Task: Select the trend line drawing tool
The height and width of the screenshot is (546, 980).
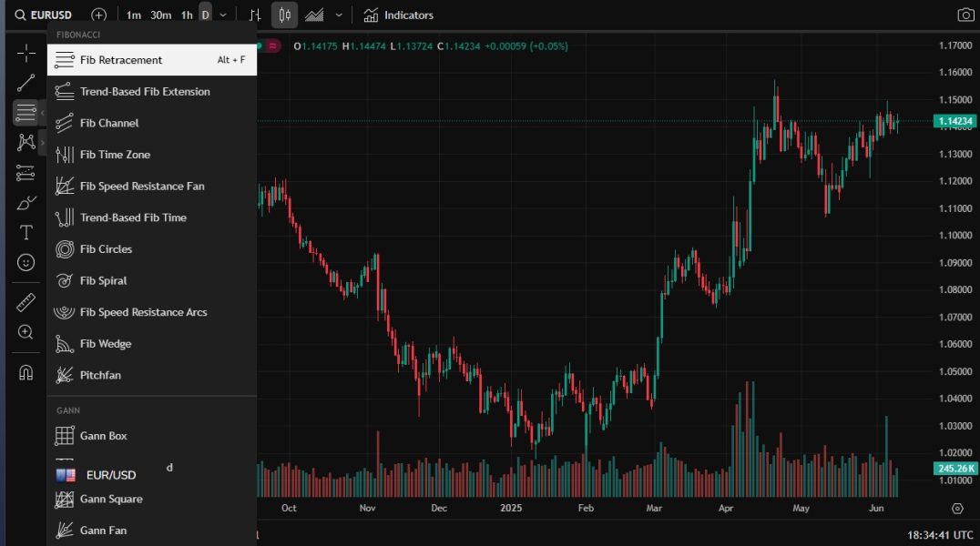Action: click(26, 83)
